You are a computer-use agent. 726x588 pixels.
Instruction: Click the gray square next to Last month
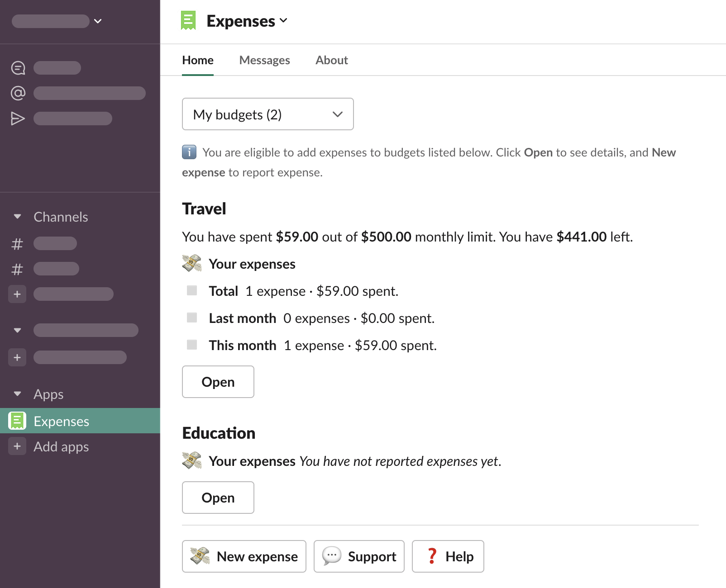coord(192,318)
